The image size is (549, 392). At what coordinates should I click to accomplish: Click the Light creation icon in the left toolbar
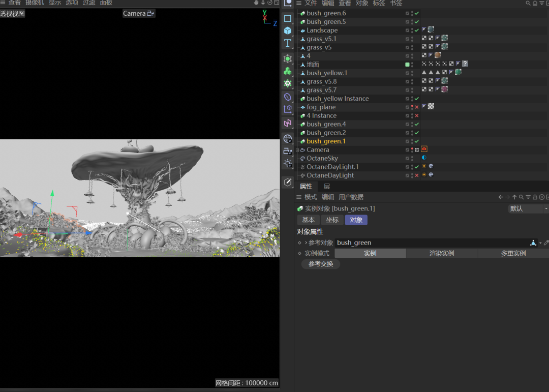point(288,164)
